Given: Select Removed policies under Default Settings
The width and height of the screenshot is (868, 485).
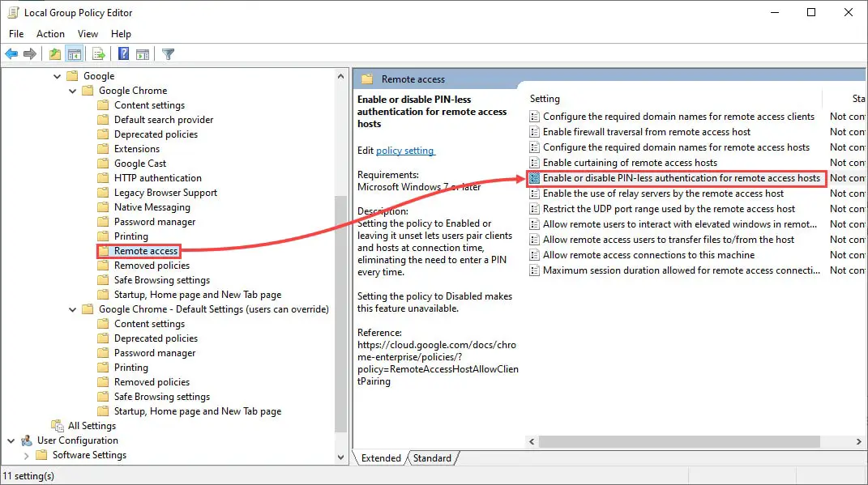Looking at the screenshot, I should pyautogui.click(x=152, y=381).
